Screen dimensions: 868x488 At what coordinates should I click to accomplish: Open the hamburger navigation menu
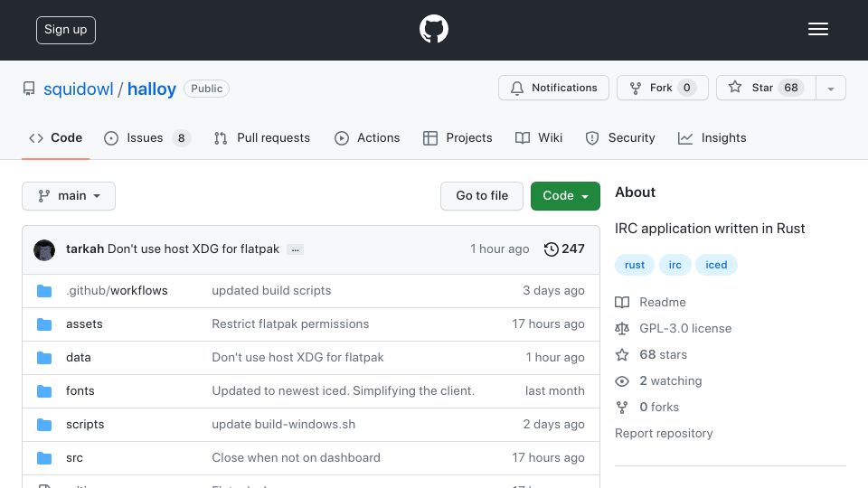pos(817,29)
